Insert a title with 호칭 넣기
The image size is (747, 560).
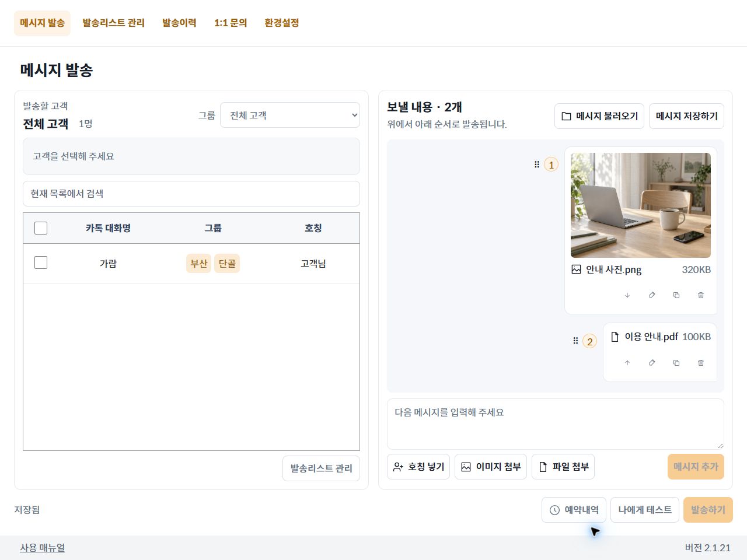click(x=418, y=467)
